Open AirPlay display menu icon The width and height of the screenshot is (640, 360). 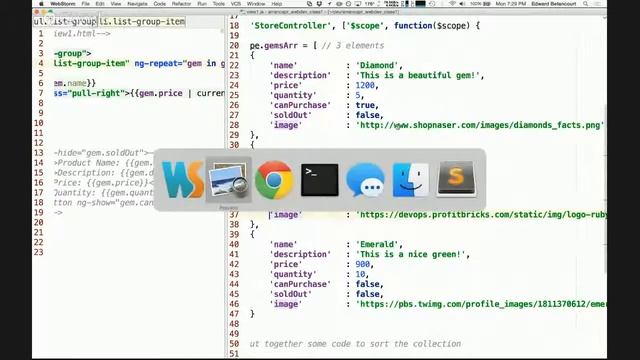(358, 4)
